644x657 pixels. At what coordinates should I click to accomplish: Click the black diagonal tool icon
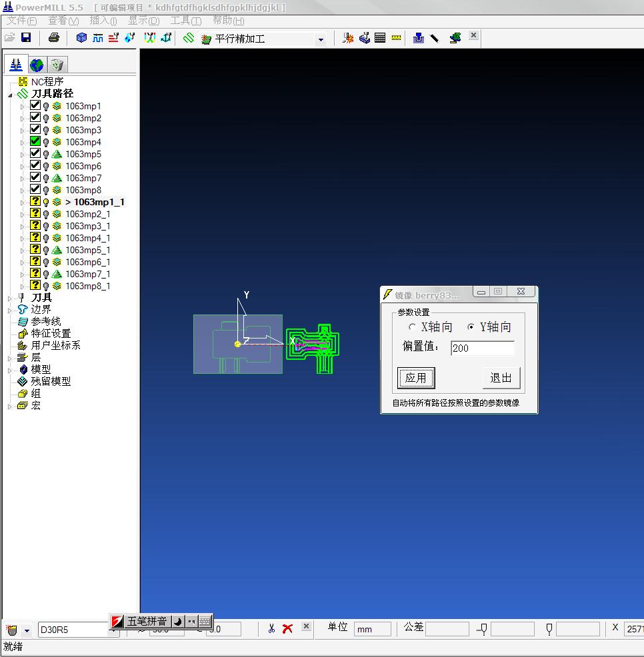(435, 38)
